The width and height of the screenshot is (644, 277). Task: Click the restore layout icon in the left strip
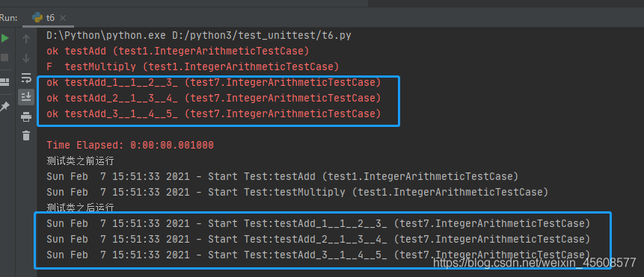[4, 82]
